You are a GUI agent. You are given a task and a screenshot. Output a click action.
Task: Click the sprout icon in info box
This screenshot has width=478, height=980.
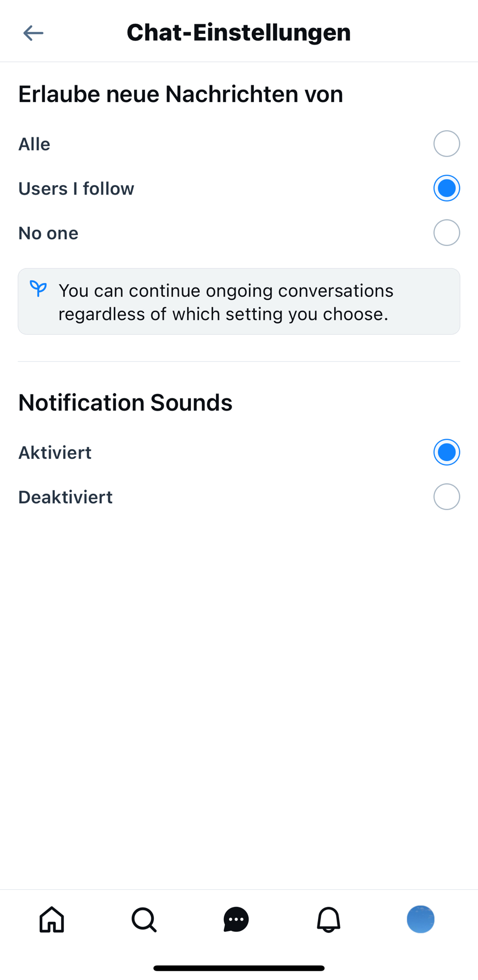coord(38,289)
